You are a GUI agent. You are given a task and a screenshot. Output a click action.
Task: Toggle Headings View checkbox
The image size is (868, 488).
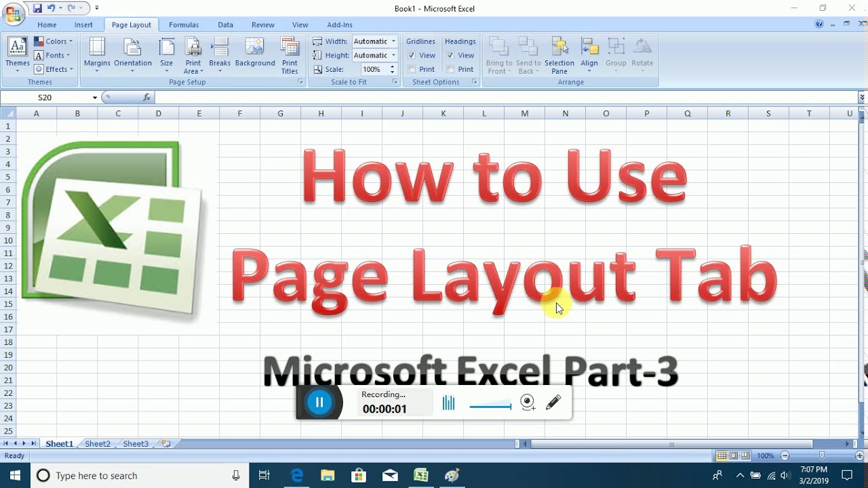pos(450,56)
